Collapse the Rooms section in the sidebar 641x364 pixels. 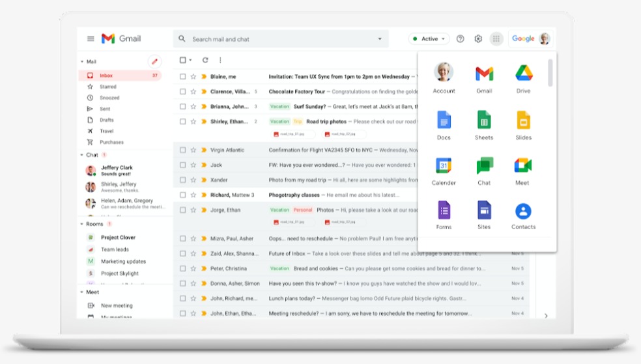[x=82, y=224]
